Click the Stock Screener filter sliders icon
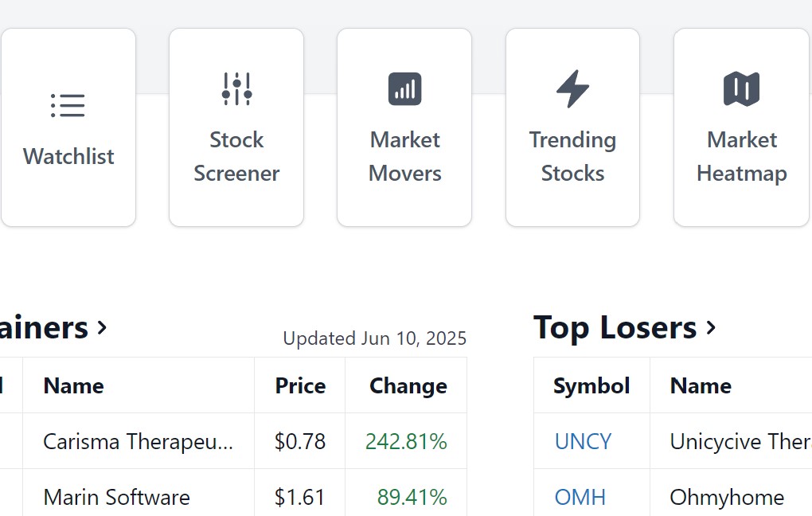Screen dimensions: 812x516 tap(236, 88)
